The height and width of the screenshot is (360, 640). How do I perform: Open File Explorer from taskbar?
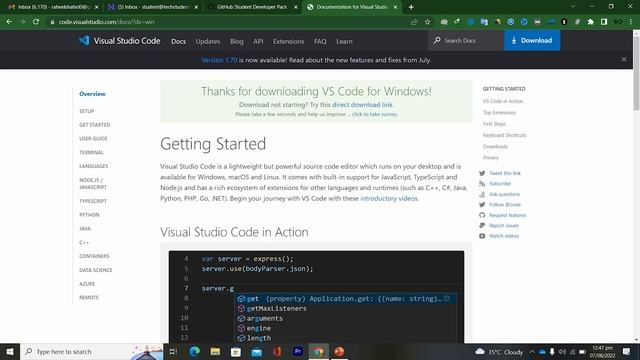tap(215, 351)
